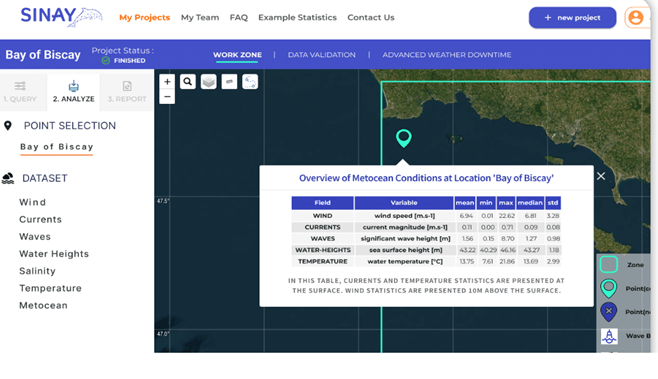Click the teal location pin on map

[404, 138]
